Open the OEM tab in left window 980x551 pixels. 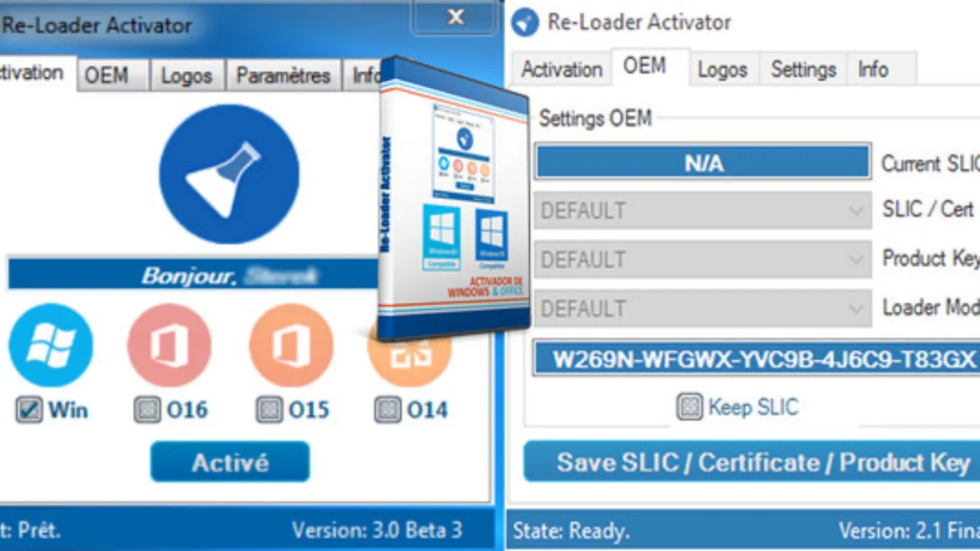pos(113,76)
